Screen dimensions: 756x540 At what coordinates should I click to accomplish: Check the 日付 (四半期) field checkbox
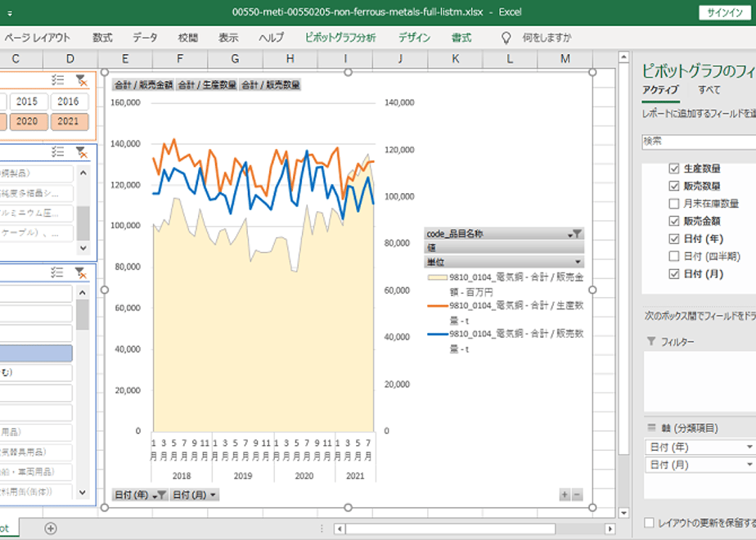[674, 256]
